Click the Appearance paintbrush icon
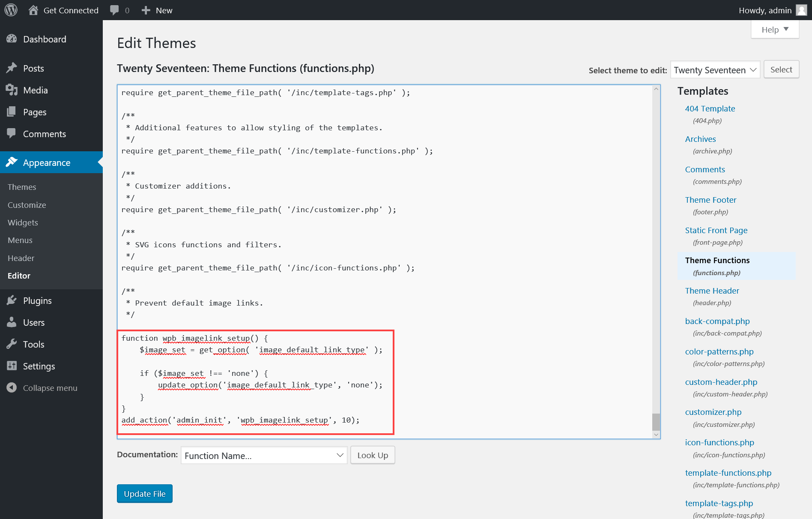Viewport: 812px width, 519px height. (12, 162)
